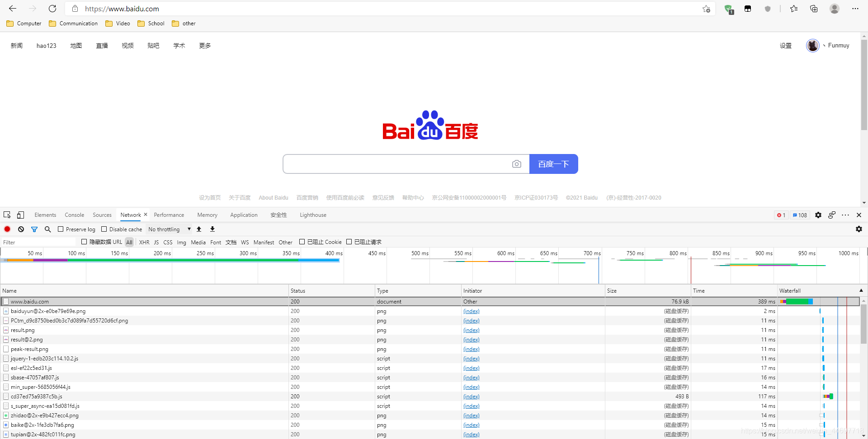This screenshot has width=868, height=439.
Task: Open the 设置 settings menu
Action: click(x=786, y=46)
